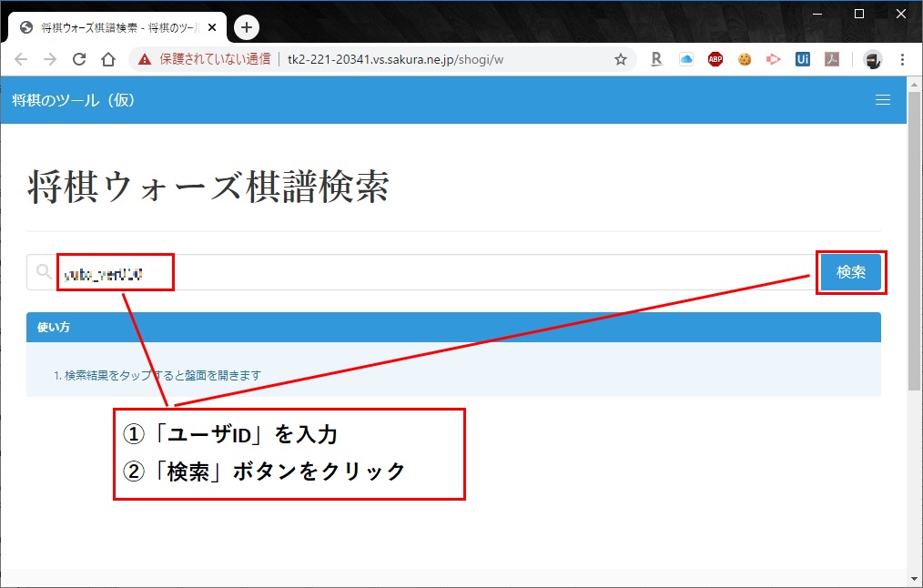Click the 将棋のツール（仮） site title link
The height and width of the screenshot is (588, 923).
(x=74, y=100)
